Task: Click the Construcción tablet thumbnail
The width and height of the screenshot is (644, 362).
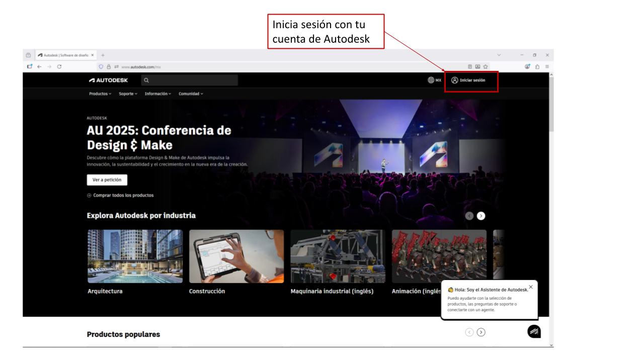Action: [236, 256]
